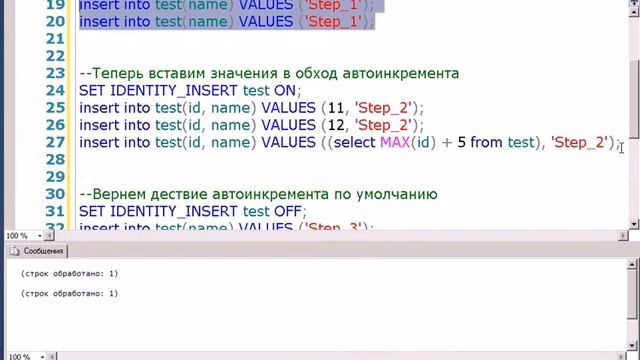Click the messages pane vertical scrollbar thumb
The width and height of the screenshot is (640, 360).
tap(632, 294)
